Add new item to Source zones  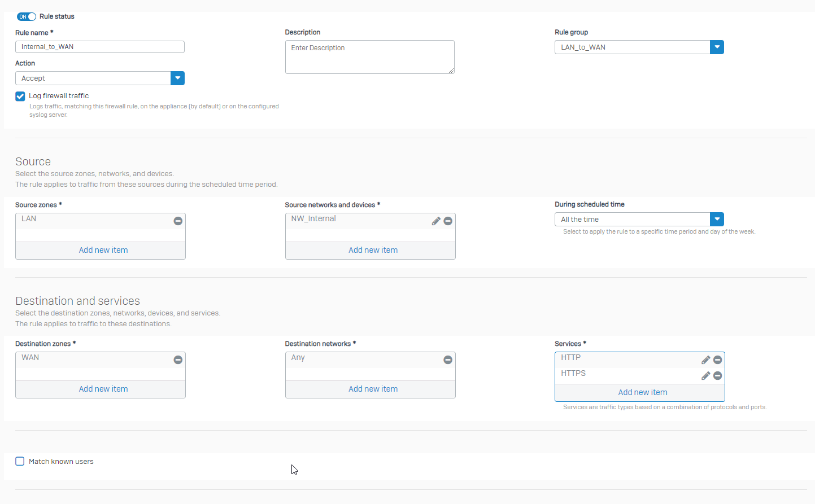pyautogui.click(x=103, y=250)
